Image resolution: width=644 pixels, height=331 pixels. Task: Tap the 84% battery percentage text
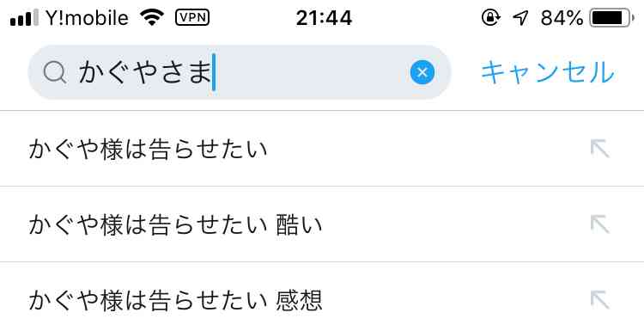[562, 18]
